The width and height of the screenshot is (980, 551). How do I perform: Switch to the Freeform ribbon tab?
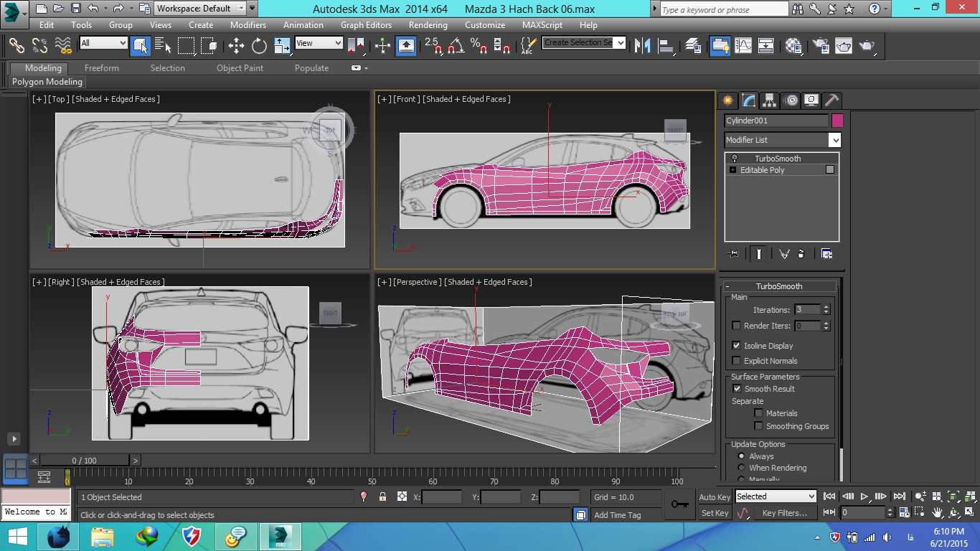(102, 68)
